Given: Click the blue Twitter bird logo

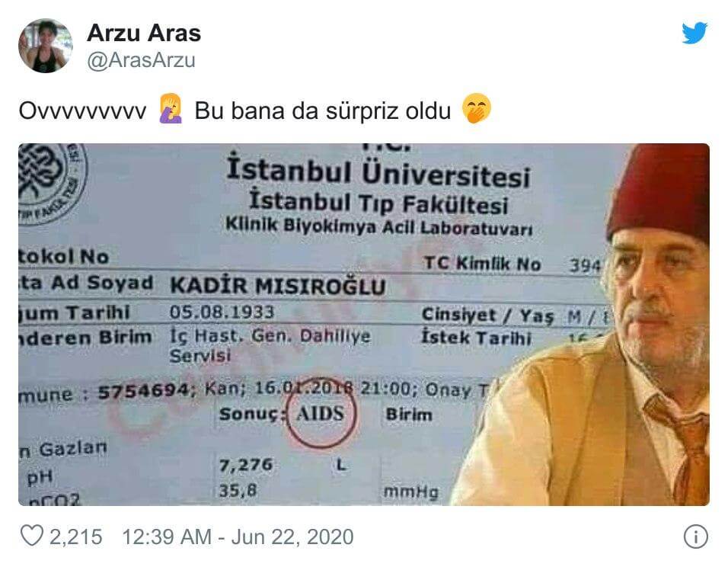Looking at the screenshot, I should [694, 33].
